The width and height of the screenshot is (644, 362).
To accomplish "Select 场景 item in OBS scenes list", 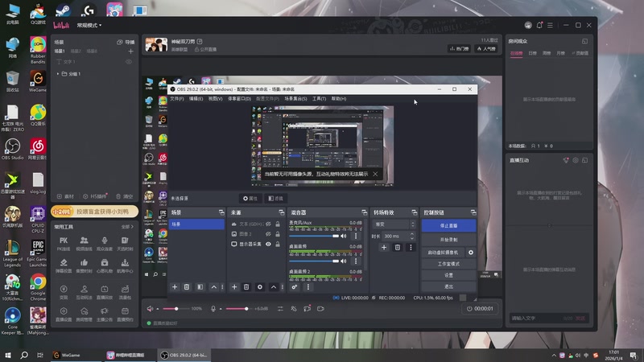I will 196,224.
